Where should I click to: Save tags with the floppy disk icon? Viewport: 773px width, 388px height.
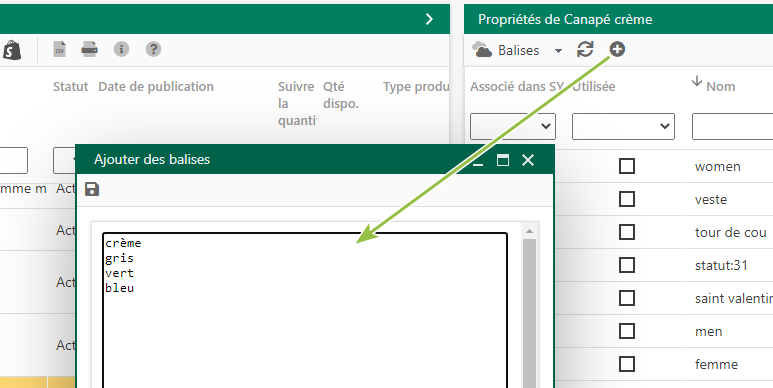click(92, 189)
